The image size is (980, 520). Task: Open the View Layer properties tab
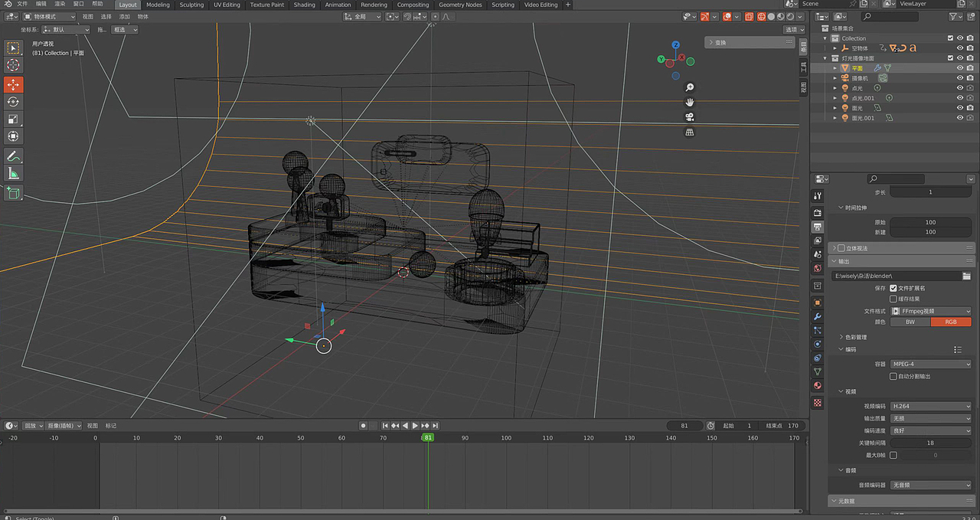[x=818, y=240]
